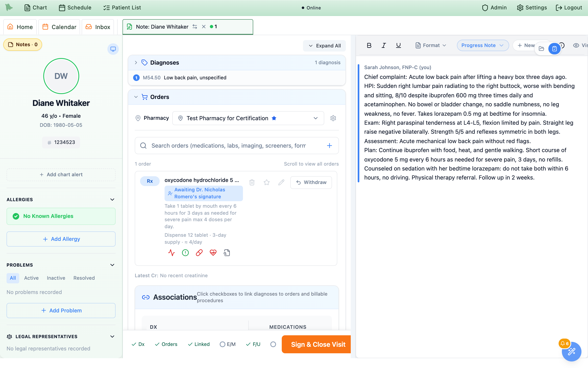
Task: Click the plus icon in order search box
Action: click(329, 146)
